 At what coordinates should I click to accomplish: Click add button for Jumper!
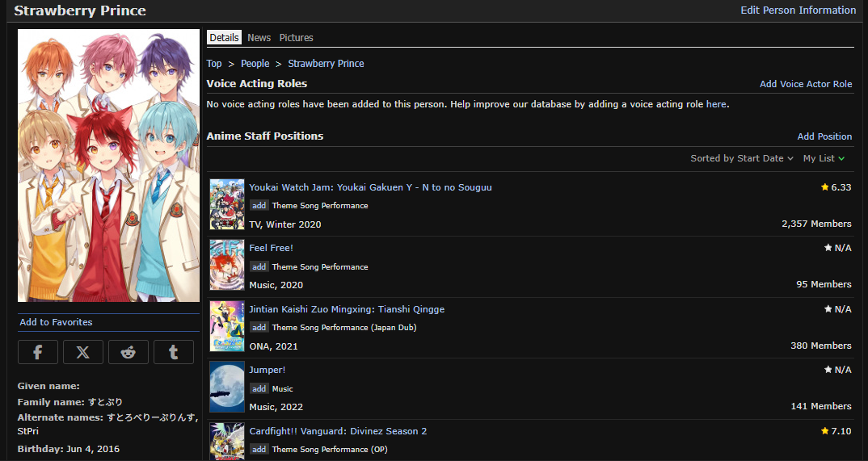(259, 389)
